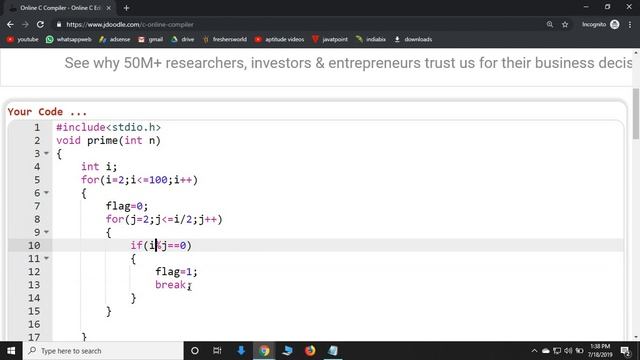Open the blue download-arrow taskbar app
This screenshot has width=640, height=360.
pyautogui.click(x=241, y=351)
